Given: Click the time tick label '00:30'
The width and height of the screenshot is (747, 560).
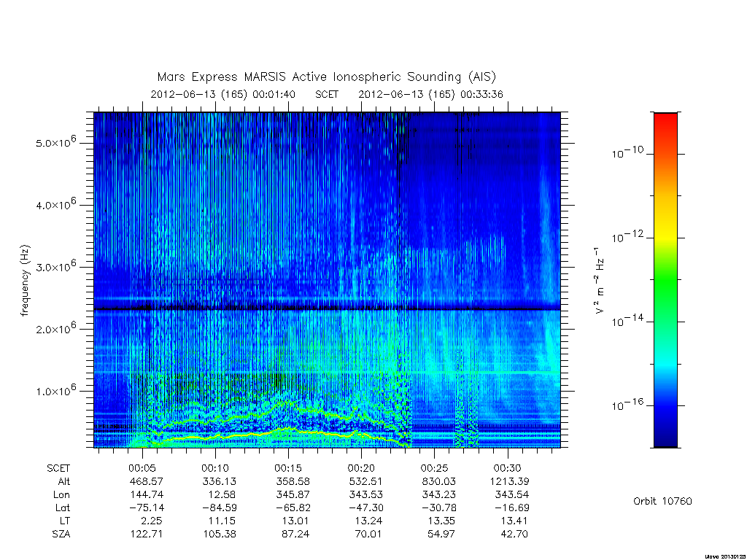Looking at the screenshot, I should (x=508, y=469).
